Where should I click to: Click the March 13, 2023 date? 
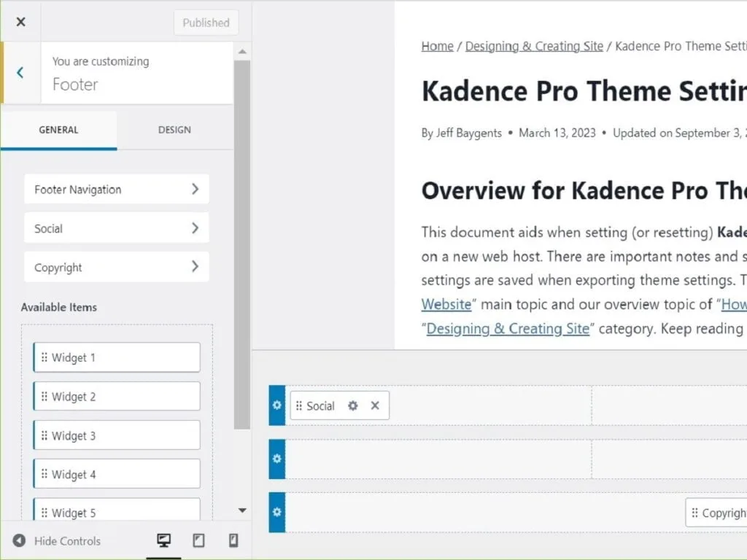coord(557,133)
